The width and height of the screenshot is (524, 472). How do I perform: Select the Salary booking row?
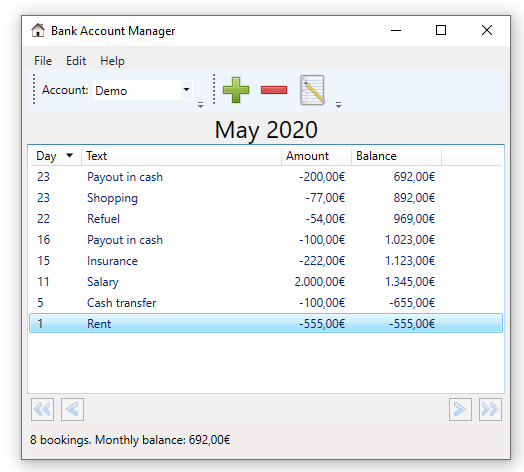pyautogui.click(x=266, y=281)
